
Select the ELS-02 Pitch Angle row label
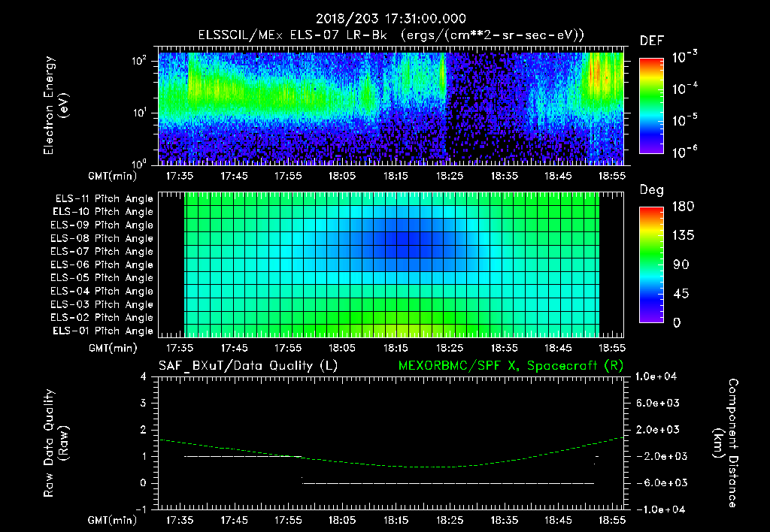(x=102, y=318)
